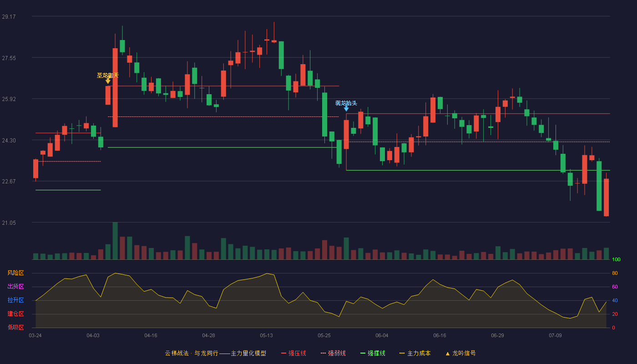637x364 pixels.
Task: Toggle the 龙吟信号 triangle legend entry
Action: coord(460,353)
